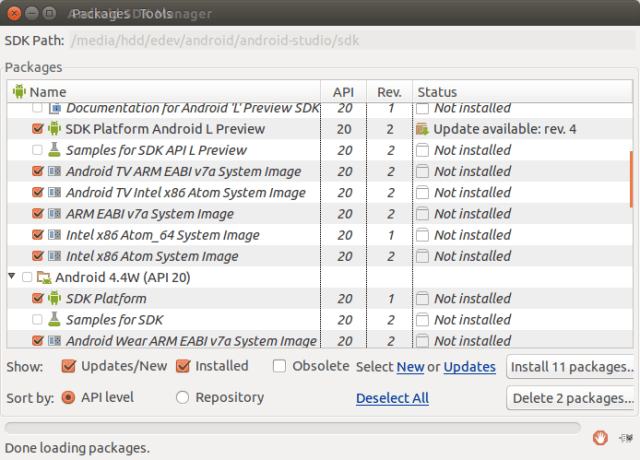This screenshot has width=640, height=460.
Task: Click the log window icon at bottom right
Action: pyautogui.click(x=626, y=438)
